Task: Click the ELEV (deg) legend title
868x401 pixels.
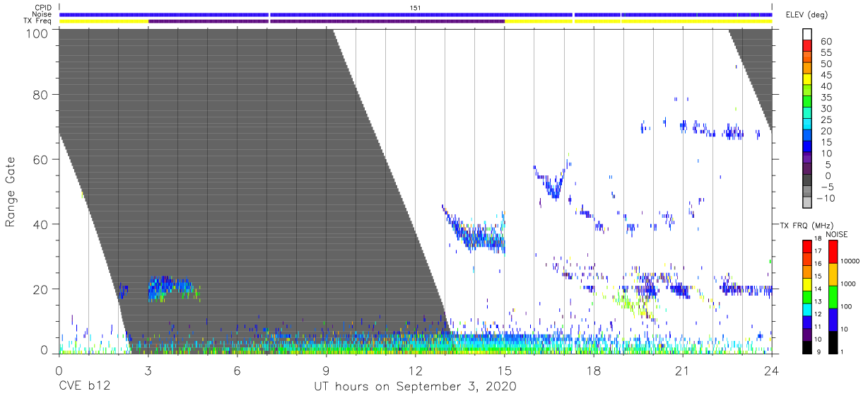Action: 807,15
